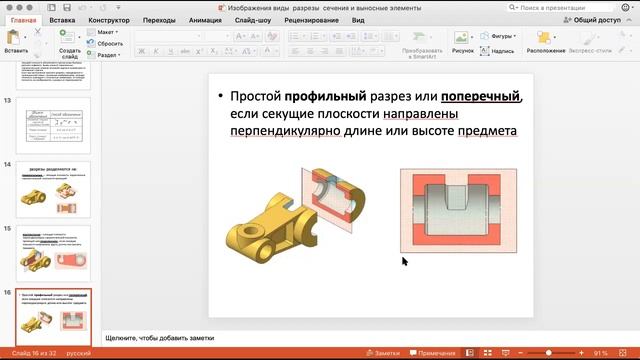Image resolution: width=640 pixels, height=360 pixels.
Task: Click decrease font size icon
Action: (255, 37)
